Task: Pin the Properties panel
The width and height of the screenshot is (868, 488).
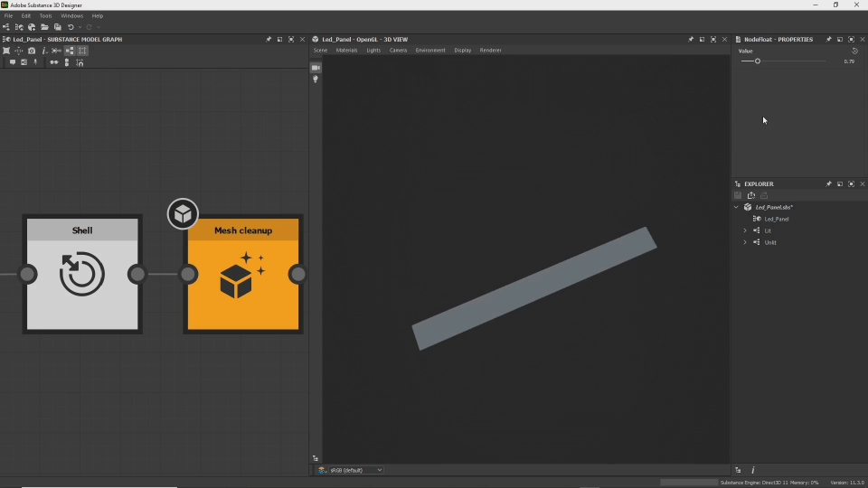Action: click(828, 39)
